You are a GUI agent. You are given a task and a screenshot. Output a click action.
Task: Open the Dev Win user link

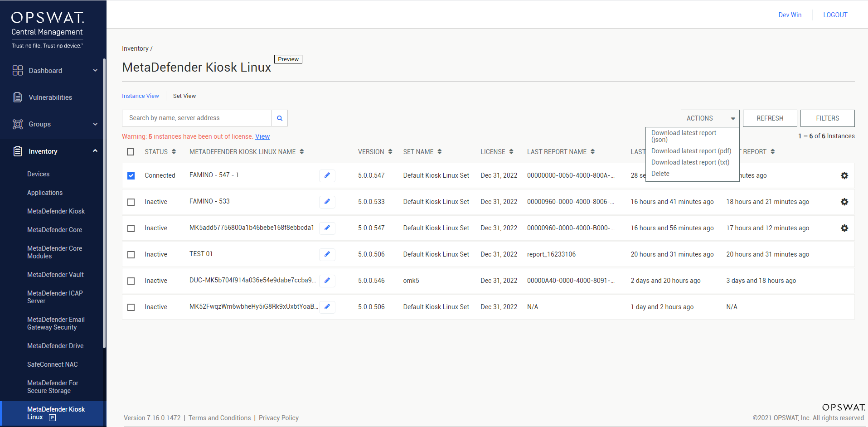pyautogui.click(x=790, y=15)
